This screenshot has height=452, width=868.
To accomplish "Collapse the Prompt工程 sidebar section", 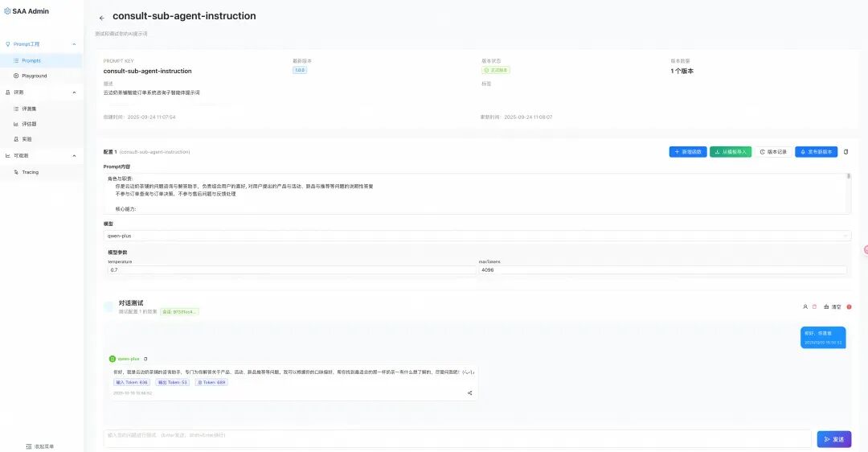I will click(74, 44).
